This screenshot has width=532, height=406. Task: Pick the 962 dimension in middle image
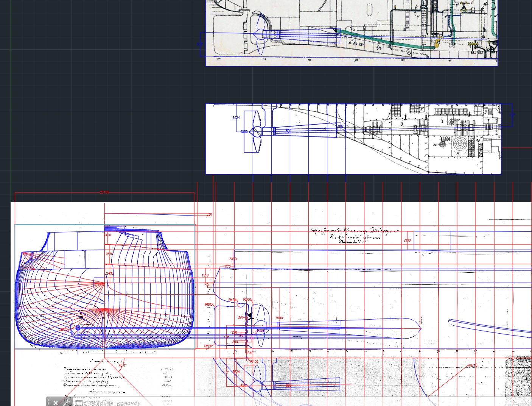pos(341,126)
